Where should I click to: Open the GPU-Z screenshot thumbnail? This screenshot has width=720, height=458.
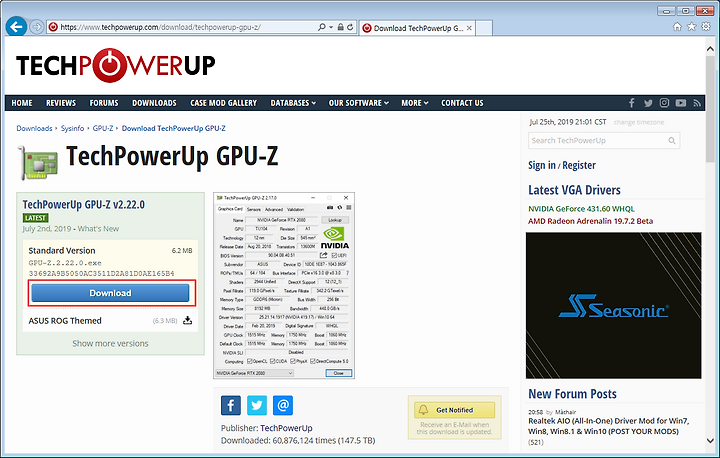(284, 285)
